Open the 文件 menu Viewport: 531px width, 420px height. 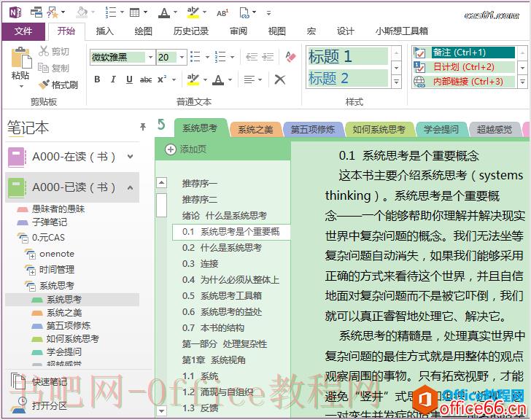(23, 31)
